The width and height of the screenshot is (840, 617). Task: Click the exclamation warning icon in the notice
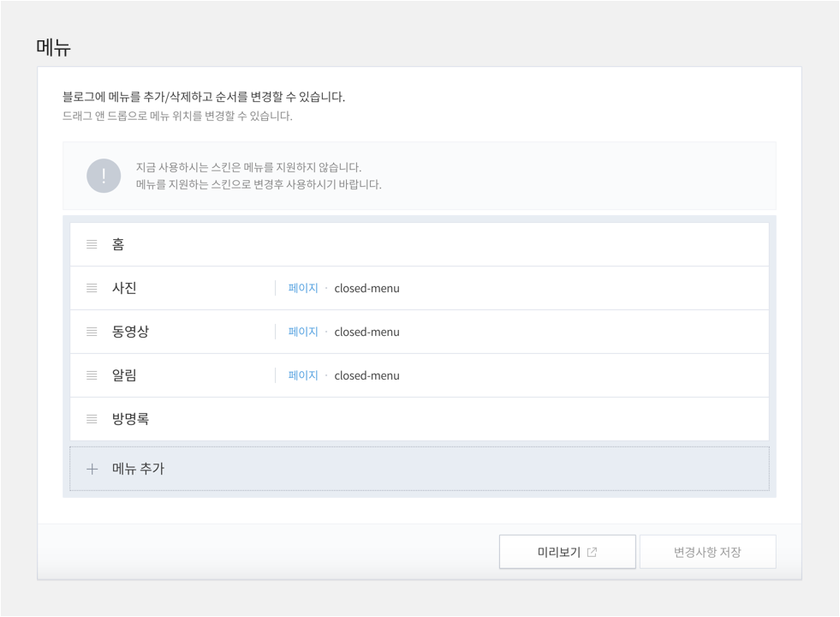point(104,176)
